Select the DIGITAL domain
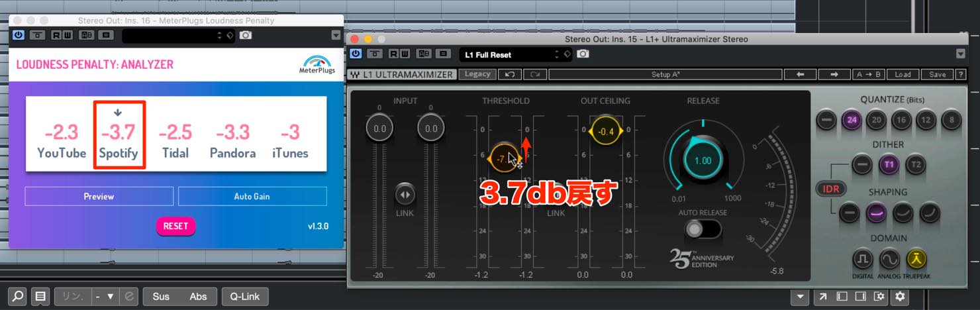 pos(862,259)
